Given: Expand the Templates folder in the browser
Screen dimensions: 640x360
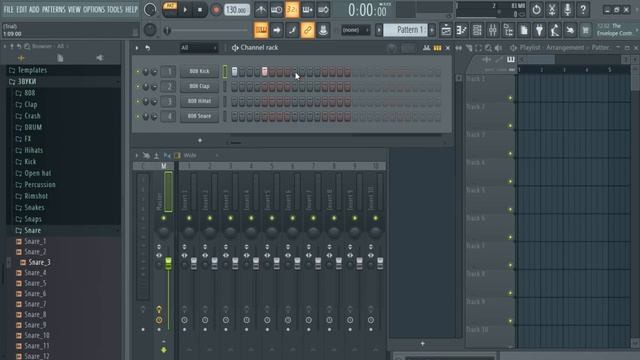Looking at the screenshot, I should point(32,70).
